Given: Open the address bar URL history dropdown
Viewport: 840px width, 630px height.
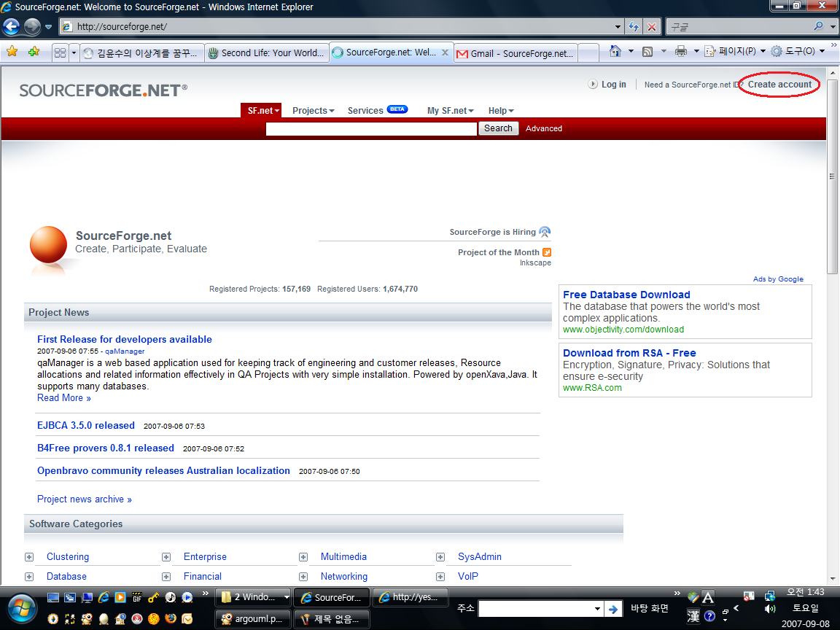Looking at the screenshot, I should (618, 26).
